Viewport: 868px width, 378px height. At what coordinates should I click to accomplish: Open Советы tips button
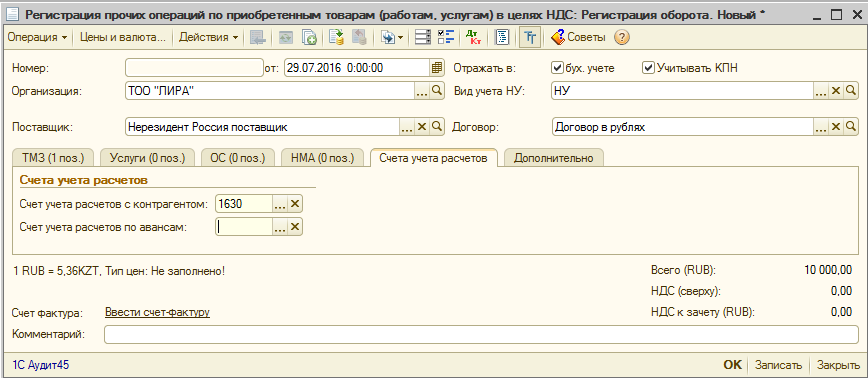(x=578, y=38)
